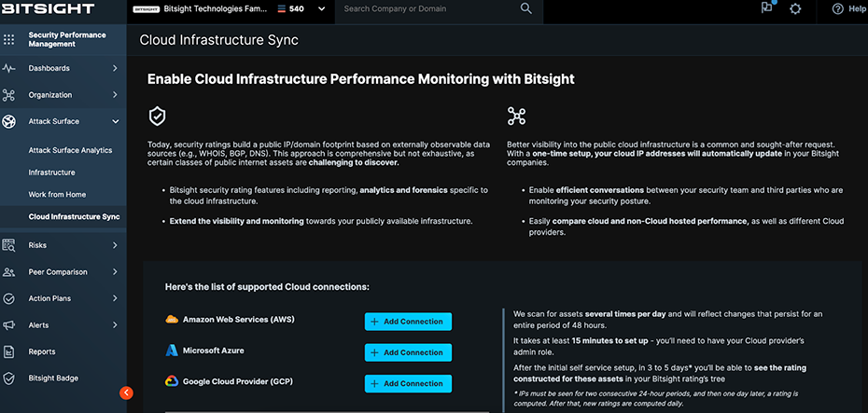Open the company selector dropdown arrow
The height and width of the screenshot is (413, 868).
[322, 9]
